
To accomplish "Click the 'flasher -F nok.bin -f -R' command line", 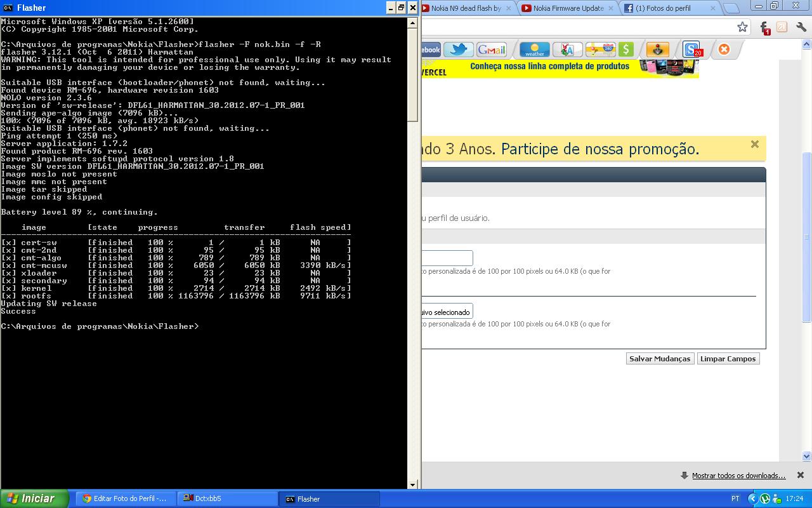I will click(259, 44).
